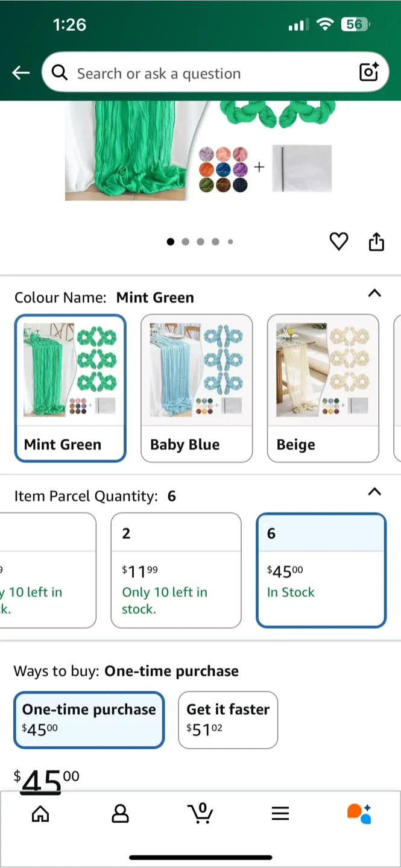Share this product
The image size is (401, 868).
(x=376, y=241)
